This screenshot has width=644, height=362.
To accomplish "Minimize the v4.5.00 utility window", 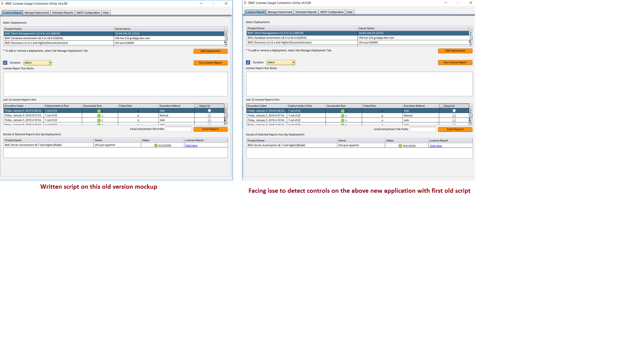I will tap(446, 3).
